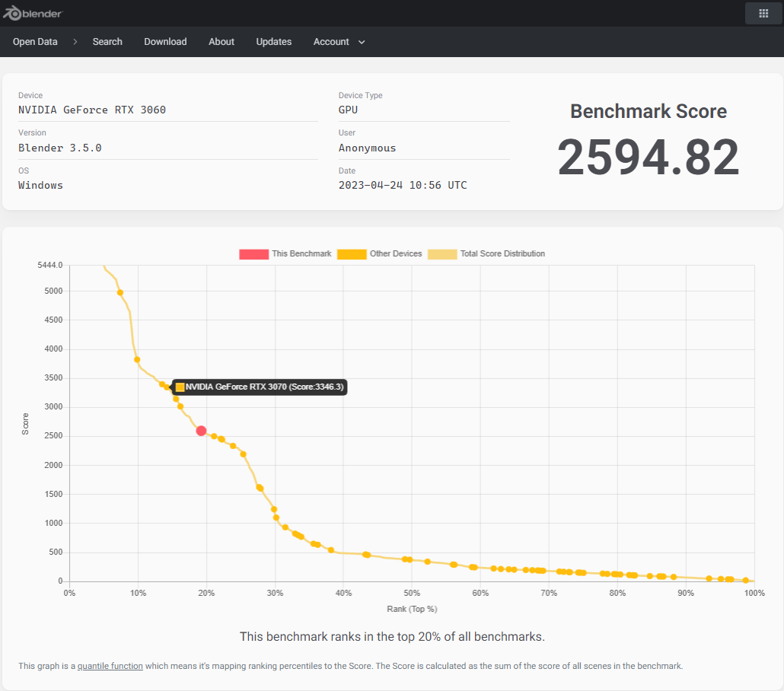This screenshot has width=784, height=691.
Task: Click the breadcrumb chevron after Open Data
Action: (x=75, y=42)
